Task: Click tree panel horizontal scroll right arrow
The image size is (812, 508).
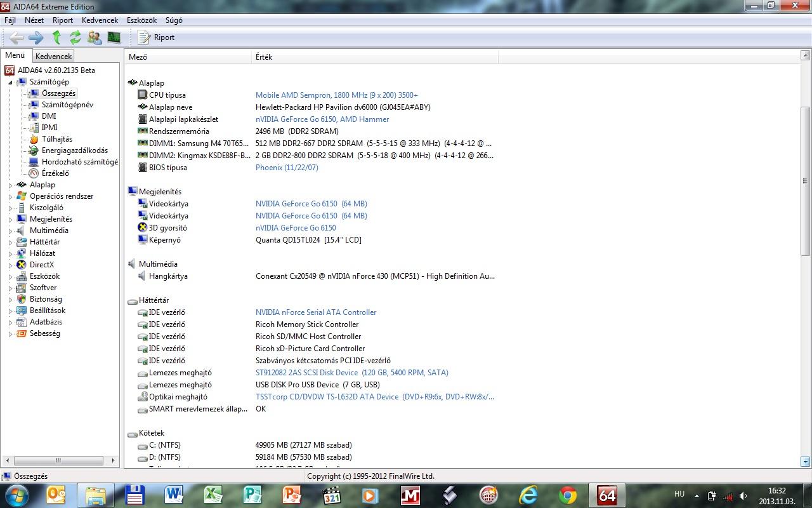Action: [114, 461]
